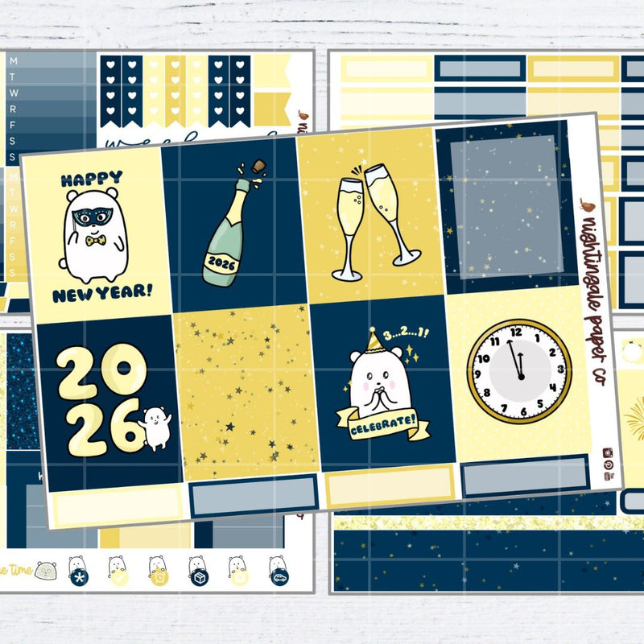Image resolution: width=644 pixels, height=644 pixels.
Task: Click the navy box with gray starry panel
Action: click(x=507, y=205)
